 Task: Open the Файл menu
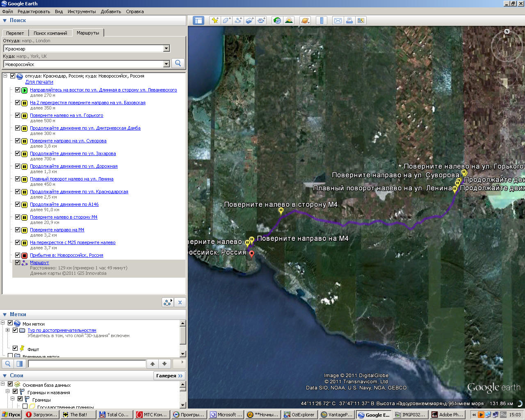click(x=7, y=11)
